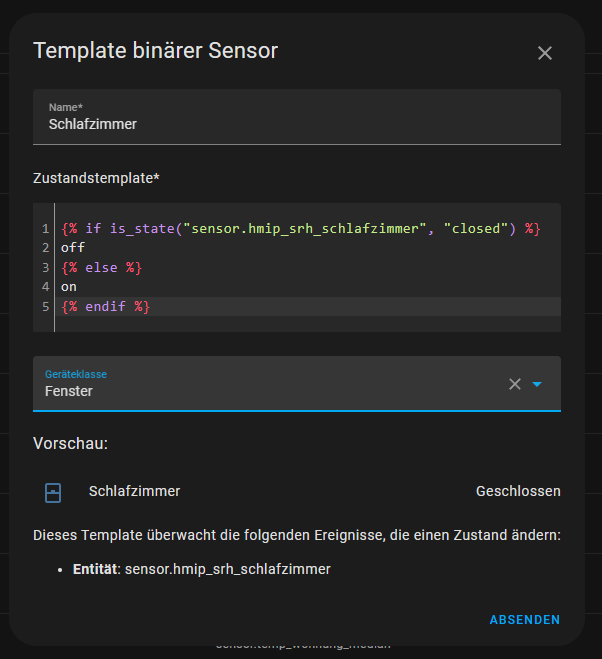Place cursor on the is_state template line
602x659 pixels.
(300, 229)
